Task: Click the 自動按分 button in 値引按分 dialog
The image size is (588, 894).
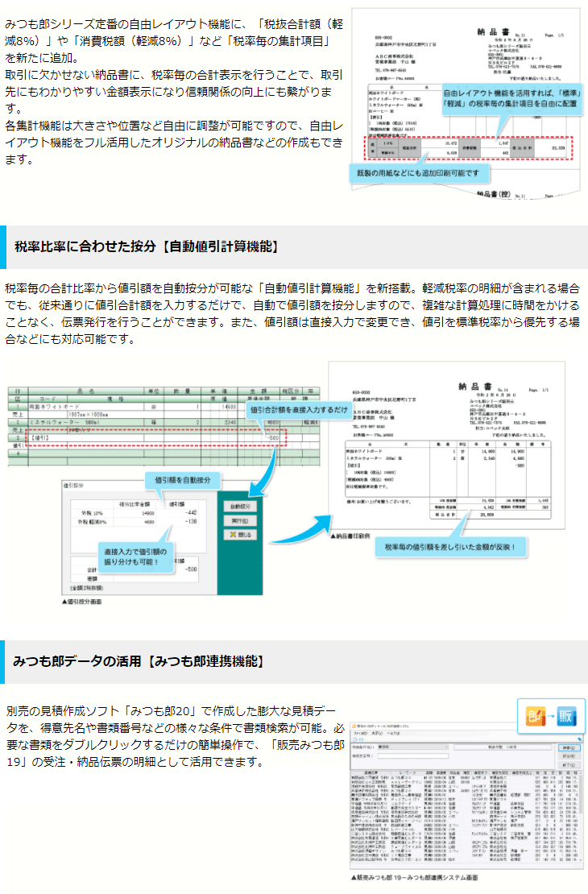Action: click(x=240, y=507)
